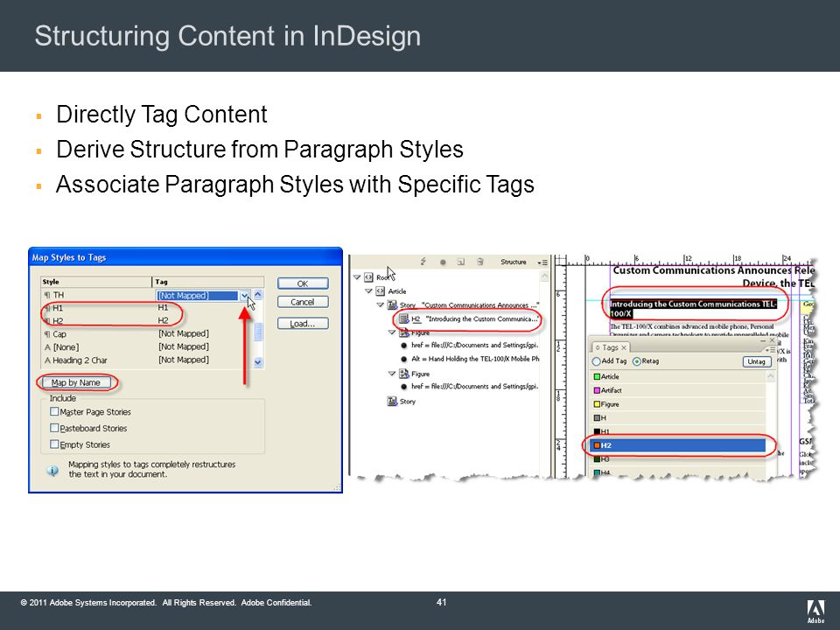This screenshot has width=840, height=630.
Task: Select the H3 tag in Tags panel
Action: click(x=679, y=459)
